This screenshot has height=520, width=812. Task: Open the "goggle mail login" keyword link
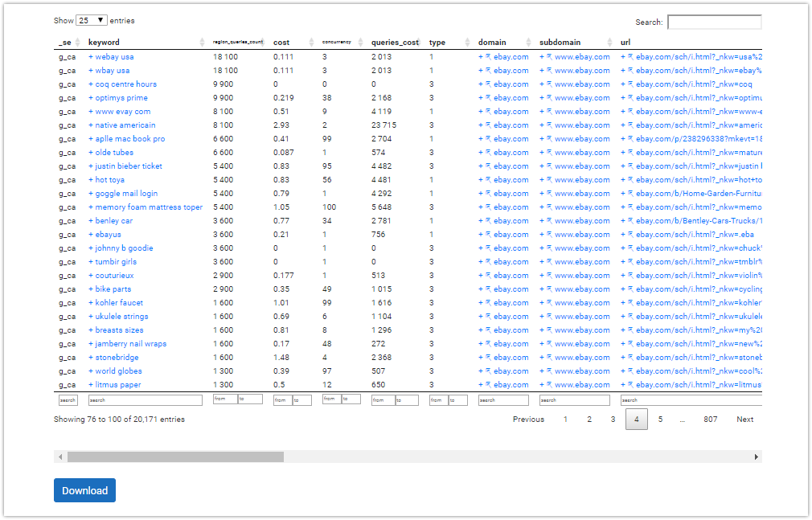pyautogui.click(x=126, y=194)
